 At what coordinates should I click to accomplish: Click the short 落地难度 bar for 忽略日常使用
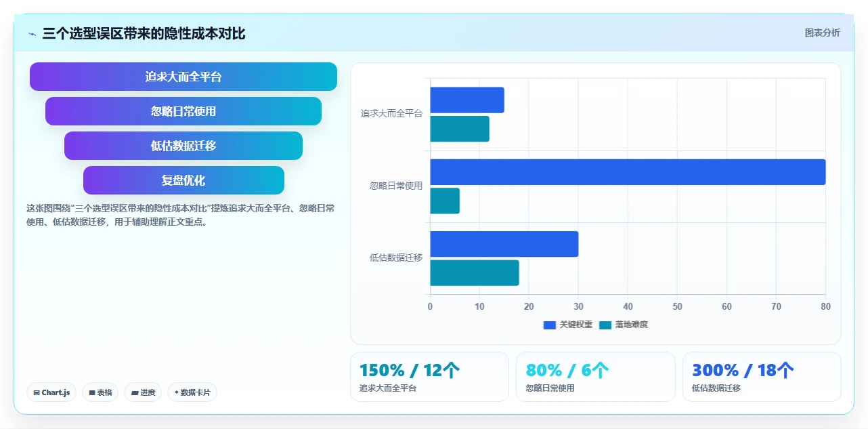pos(445,201)
